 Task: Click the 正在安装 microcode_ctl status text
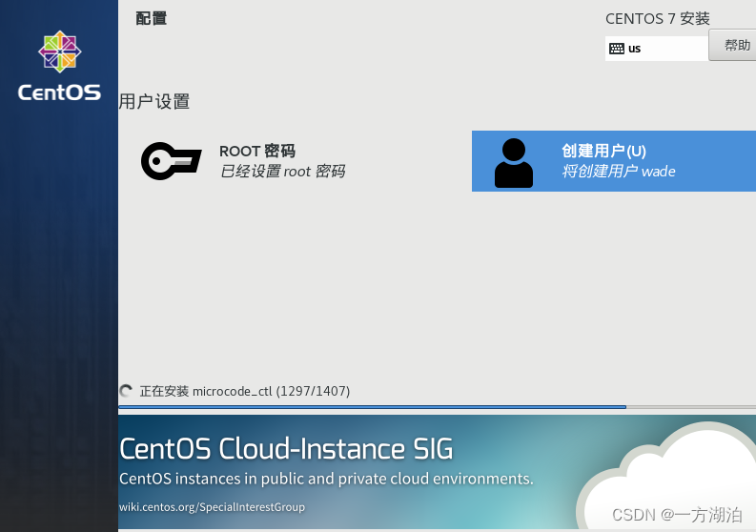click(245, 391)
